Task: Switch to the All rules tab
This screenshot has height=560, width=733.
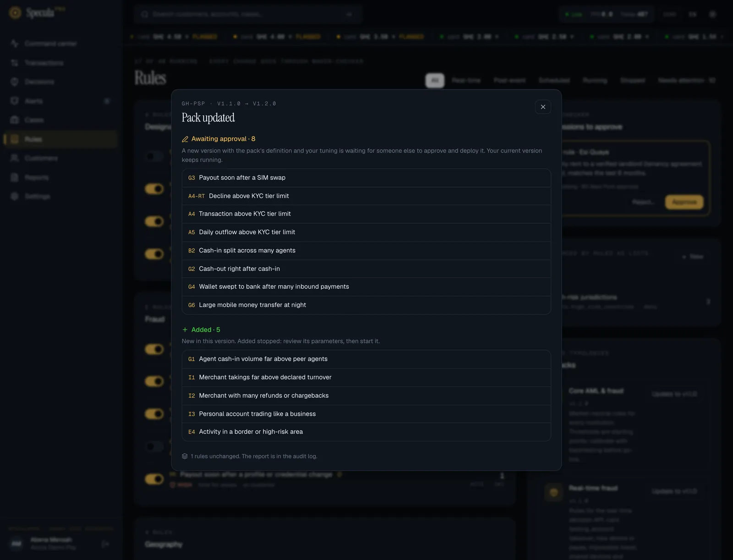Action: coord(435,80)
